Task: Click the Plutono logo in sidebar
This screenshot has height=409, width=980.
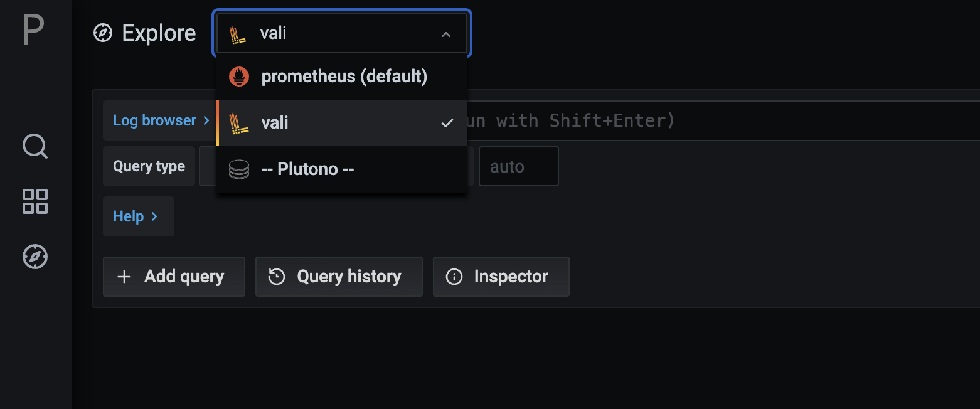Action: tap(33, 29)
